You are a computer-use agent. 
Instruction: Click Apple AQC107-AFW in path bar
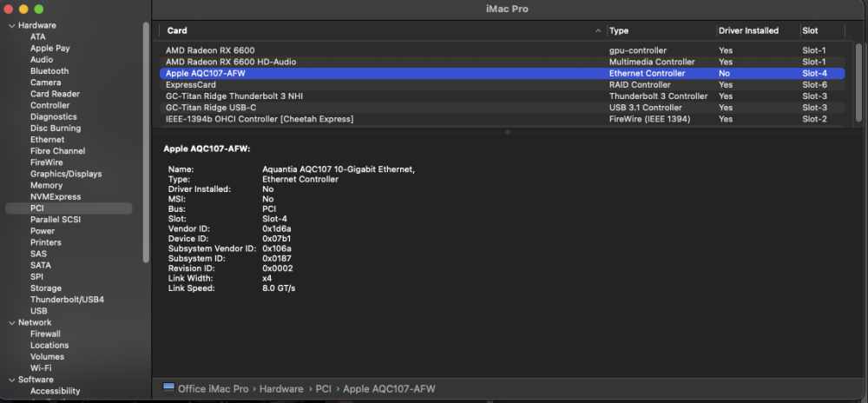click(x=389, y=389)
